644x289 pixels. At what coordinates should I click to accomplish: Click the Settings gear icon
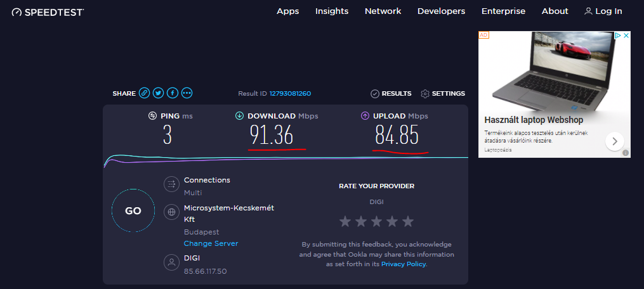425,94
